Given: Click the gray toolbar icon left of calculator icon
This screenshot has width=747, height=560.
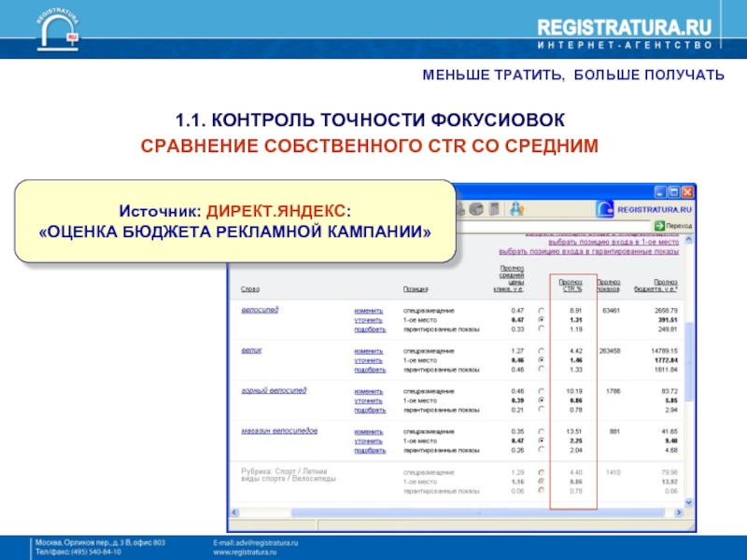Looking at the screenshot, I should coord(476,209).
